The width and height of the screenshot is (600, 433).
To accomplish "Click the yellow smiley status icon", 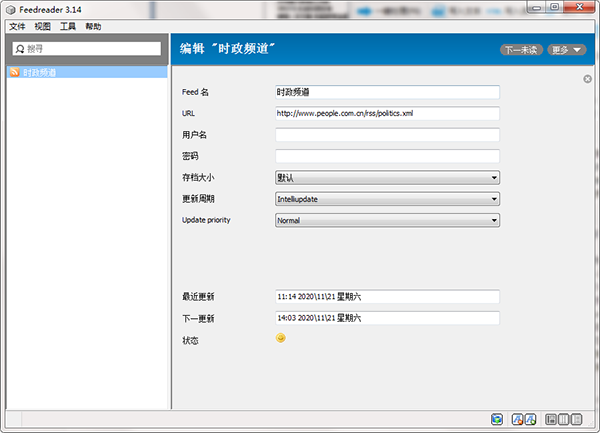I will [282, 338].
